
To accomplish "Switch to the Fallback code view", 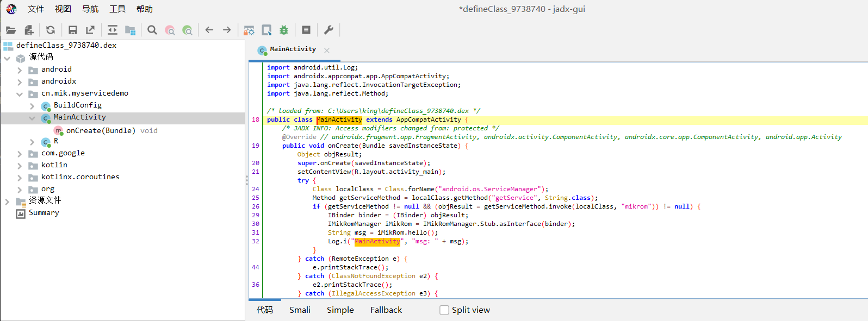I will click(386, 310).
